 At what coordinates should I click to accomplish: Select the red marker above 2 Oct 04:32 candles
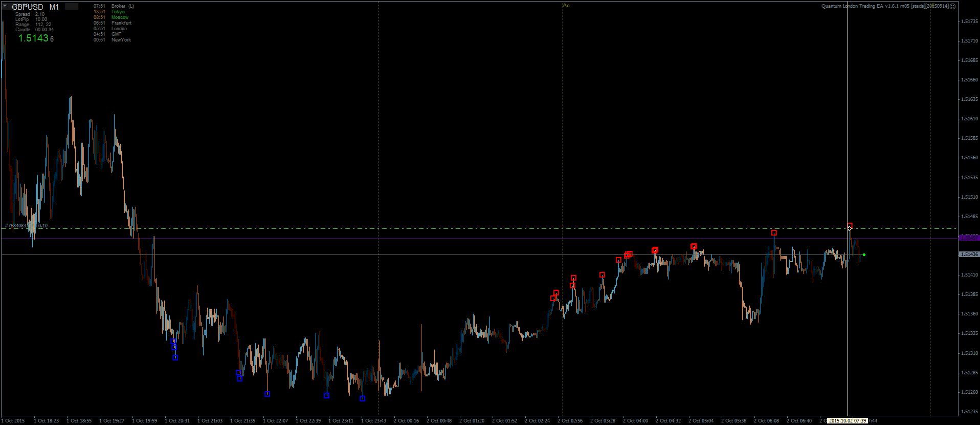click(x=655, y=250)
